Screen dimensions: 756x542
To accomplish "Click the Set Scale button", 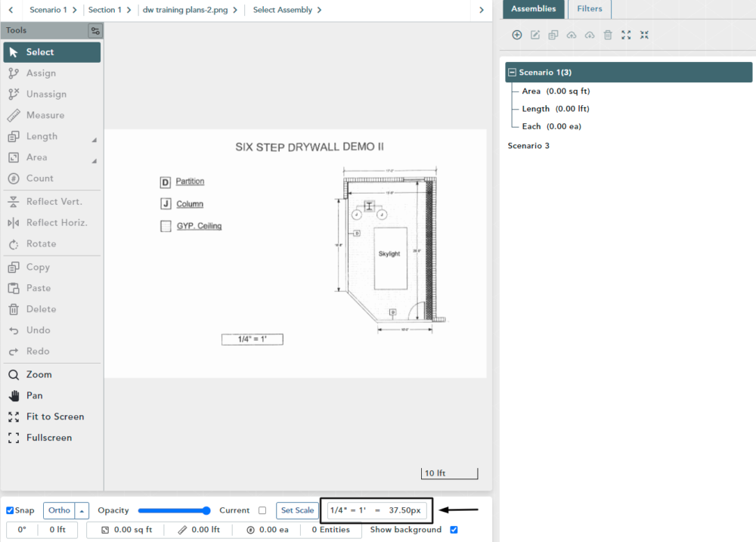I will pyautogui.click(x=297, y=510).
